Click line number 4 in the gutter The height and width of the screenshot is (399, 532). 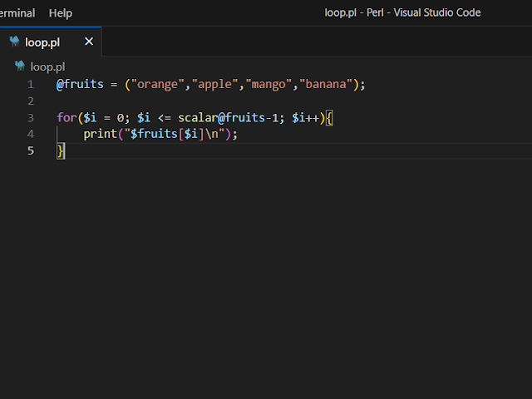(x=31, y=134)
